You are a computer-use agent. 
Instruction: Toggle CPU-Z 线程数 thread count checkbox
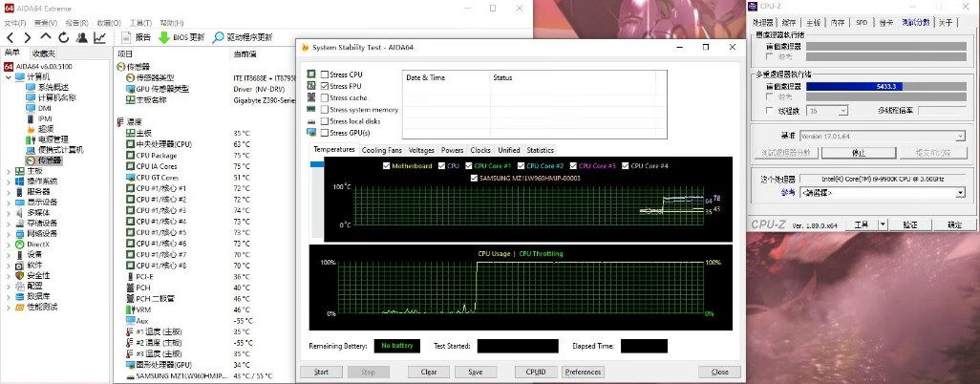[x=769, y=111]
